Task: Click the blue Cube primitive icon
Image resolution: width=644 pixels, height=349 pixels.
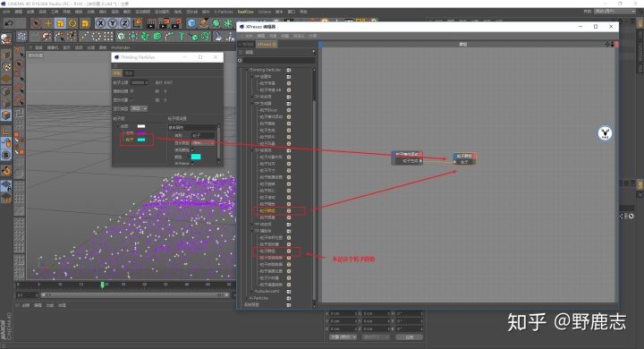Action: (191, 23)
